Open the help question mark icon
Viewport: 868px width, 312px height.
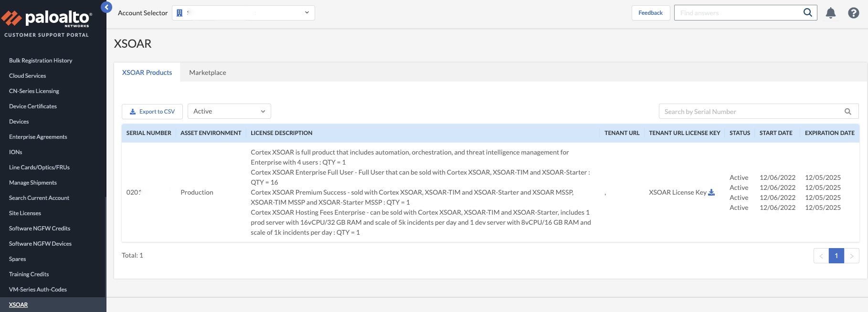(x=854, y=13)
